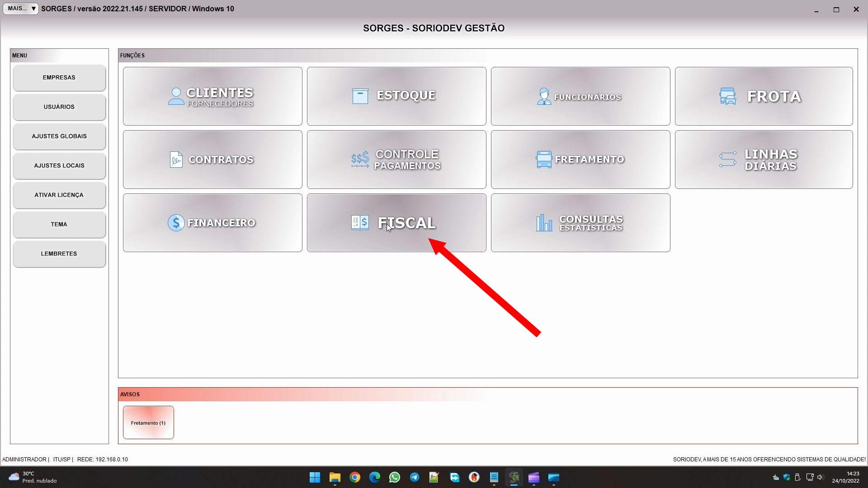Open the Frota module
The height and width of the screenshot is (488, 868).
coord(764,96)
